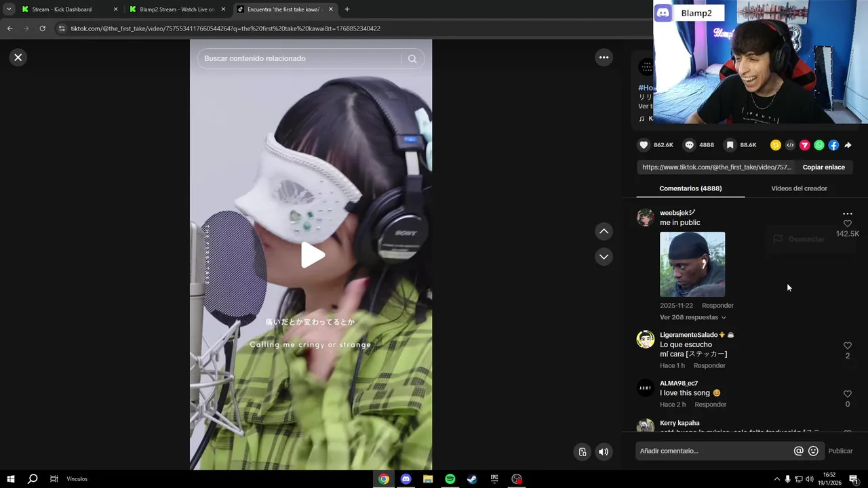
Task: Open LigeramenteSalado's profile avatar
Action: tap(646, 340)
